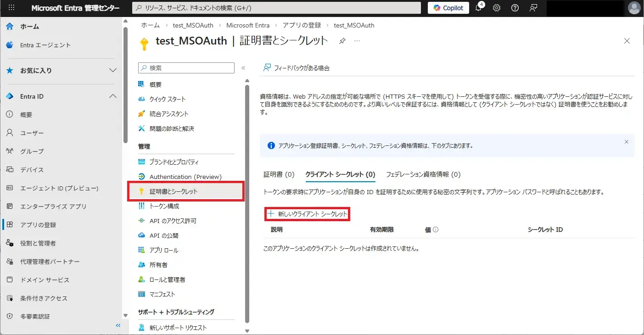644x335 pixels.
Task: Open the user account avatar
Action: [634, 8]
